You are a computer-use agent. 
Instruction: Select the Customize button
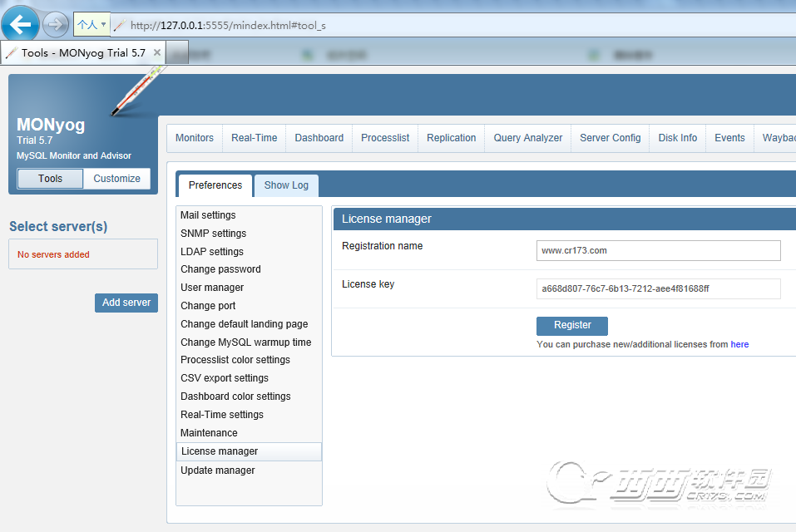point(116,179)
